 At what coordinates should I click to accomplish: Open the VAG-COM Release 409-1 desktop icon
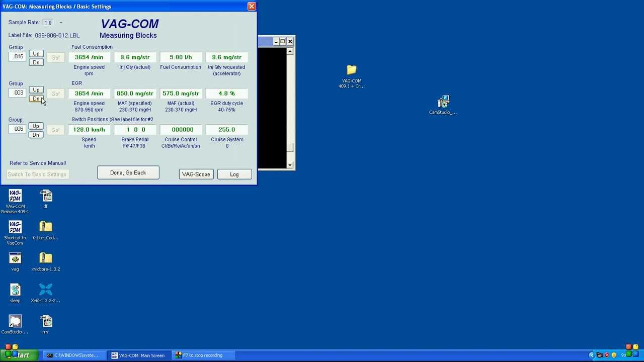point(15,201)
